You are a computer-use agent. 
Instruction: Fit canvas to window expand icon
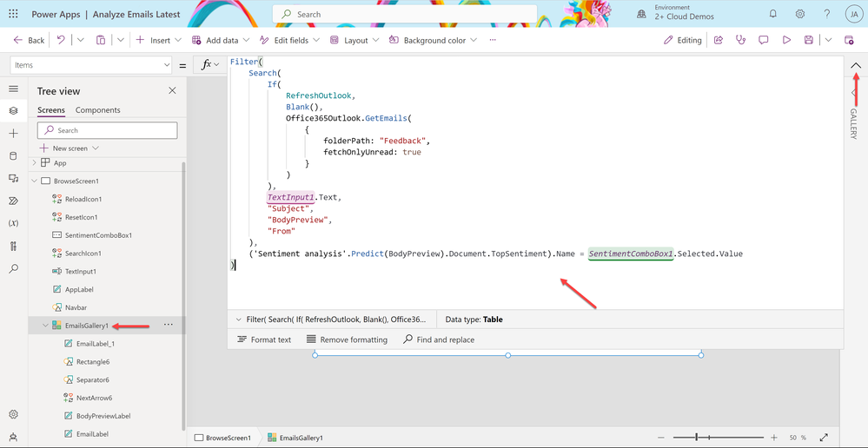(824, 438)
